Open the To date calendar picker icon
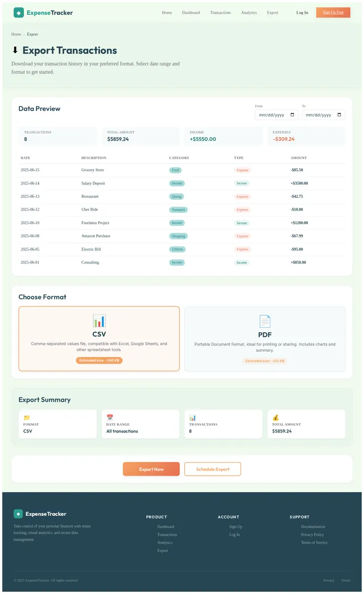Image resolution: width=364 pixels, height=594 pixels. click(340, 115)
